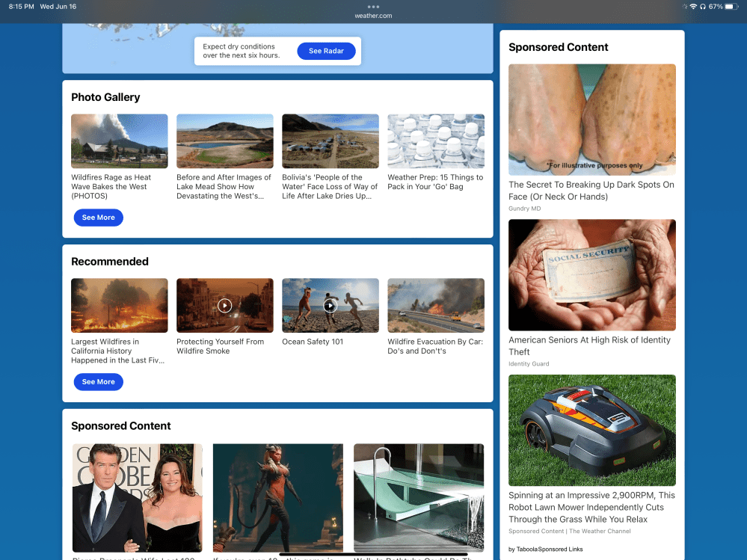Open American Seniors Identity Theft ad link

coord(589,345)
